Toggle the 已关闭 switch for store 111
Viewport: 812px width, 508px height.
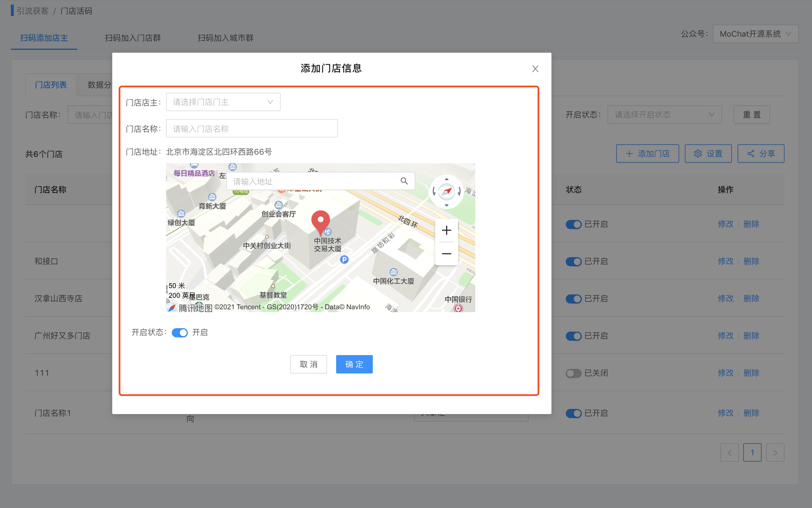point(573,373)
